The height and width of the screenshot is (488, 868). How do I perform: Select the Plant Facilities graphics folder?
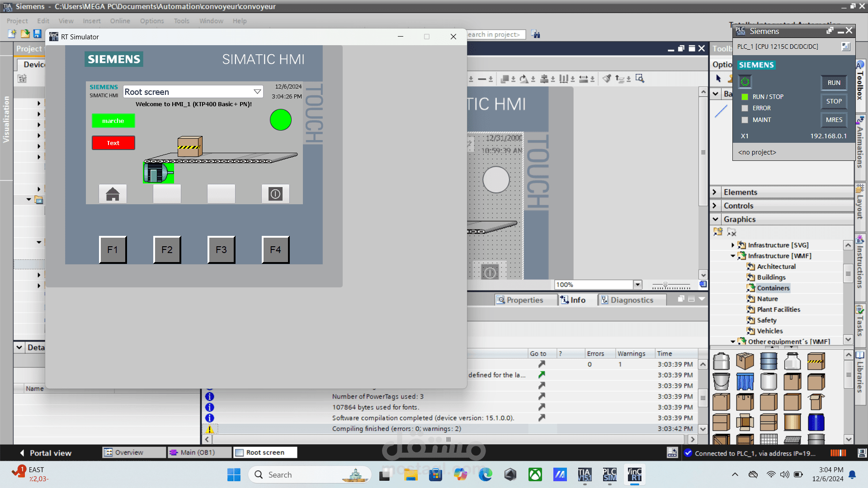[778, 310]
